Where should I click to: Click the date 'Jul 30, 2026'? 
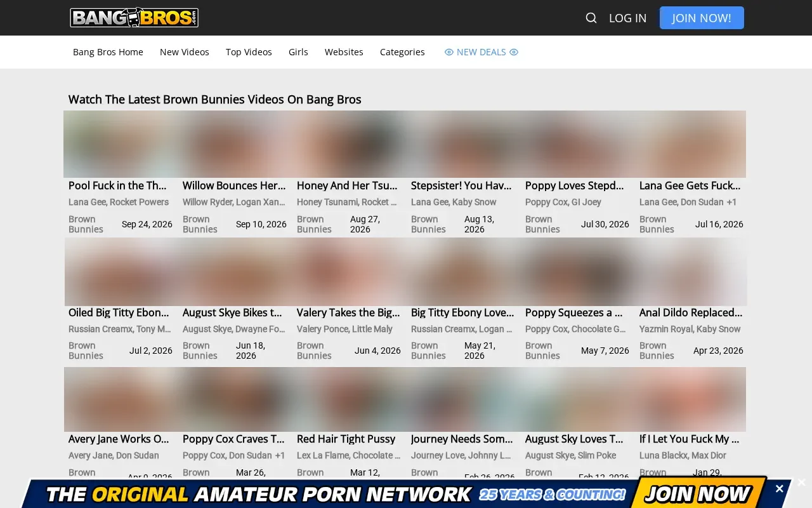[605, 224]
